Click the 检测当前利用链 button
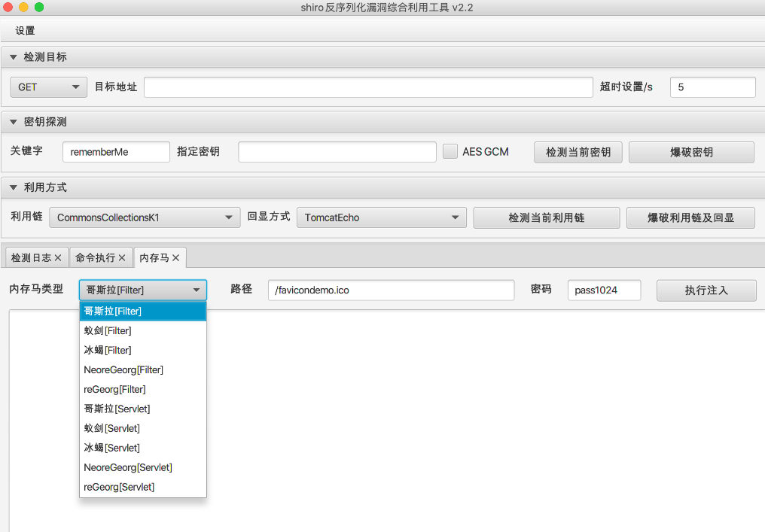This screenshot has height=532, width=765. [547, 217]
